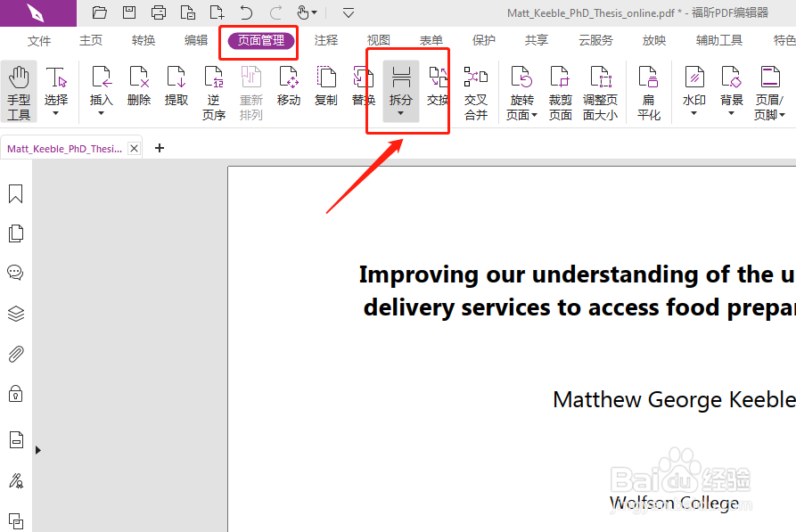Click the Open file folder icon
The width and height of the screenshot is (796, 532).
100,12
